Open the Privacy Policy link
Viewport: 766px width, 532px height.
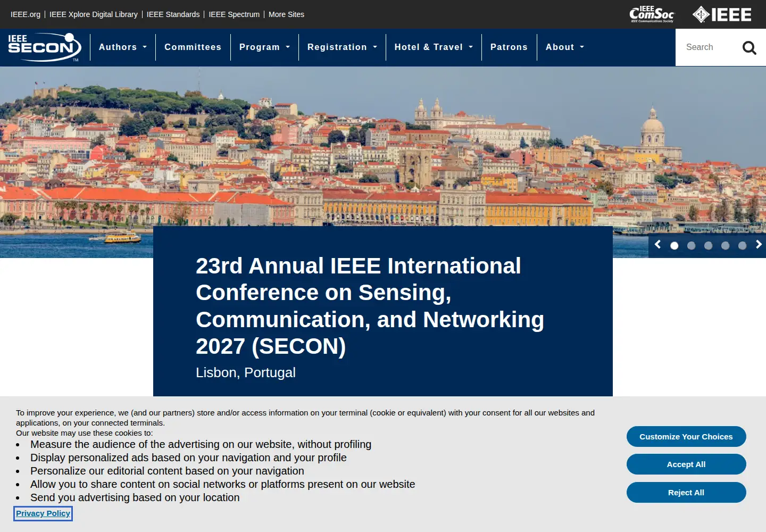(43, 513)
